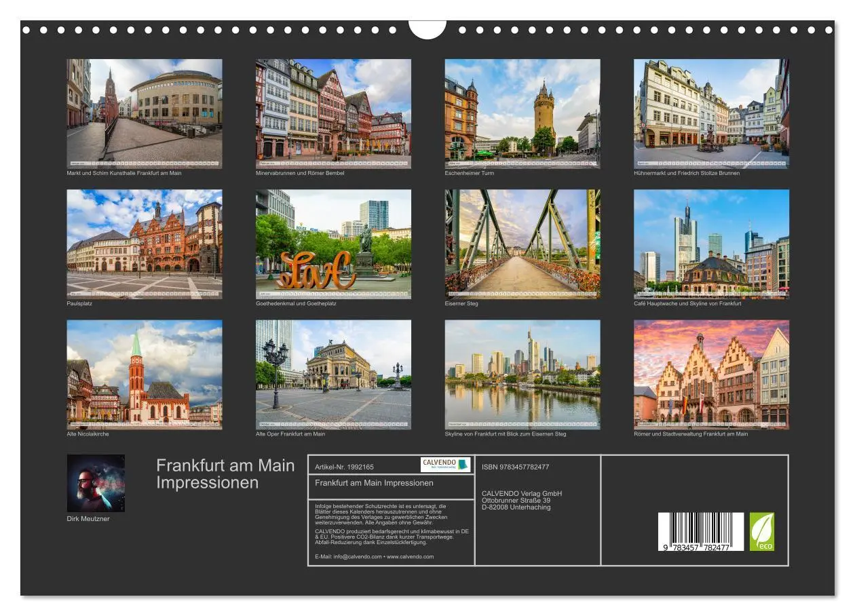Select the Dirk Meutzner author portrait
This screenshot has height=616, width=855.
96,483
